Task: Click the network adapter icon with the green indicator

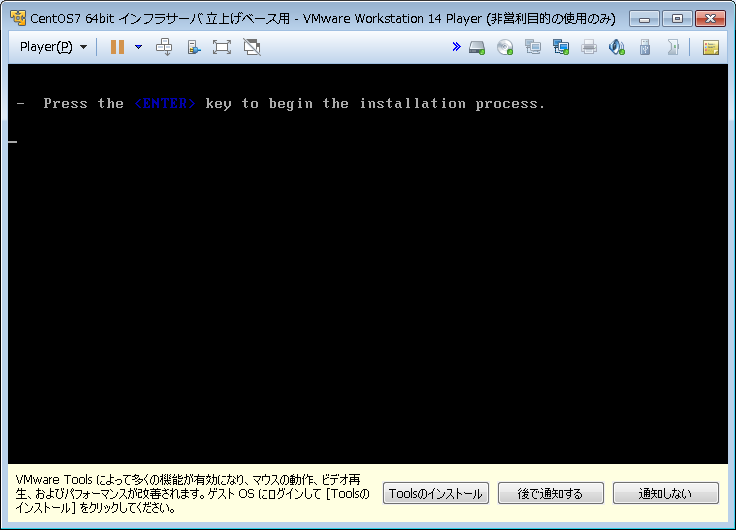Action: point(561,47)
